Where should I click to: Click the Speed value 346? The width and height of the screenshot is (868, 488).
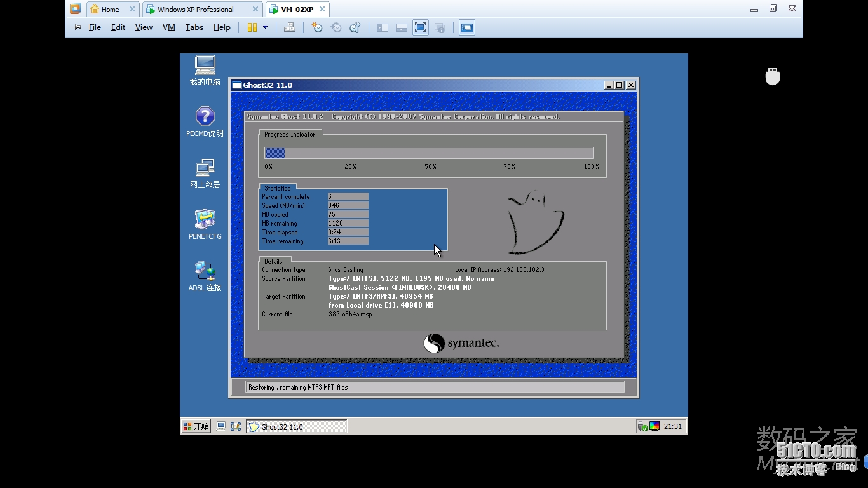click(348, 205)
